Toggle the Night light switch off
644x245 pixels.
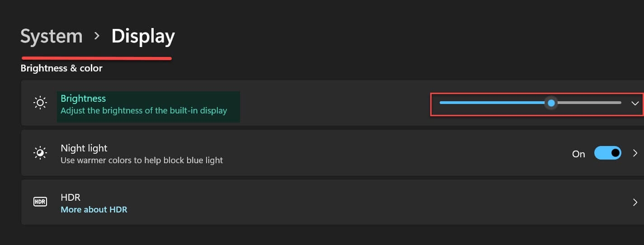(x=608, y=153)
